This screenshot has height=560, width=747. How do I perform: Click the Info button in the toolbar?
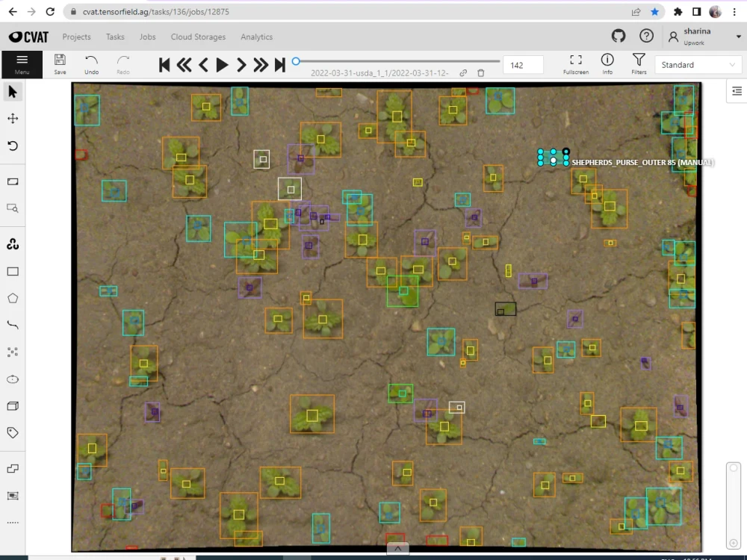pos(607,62)
